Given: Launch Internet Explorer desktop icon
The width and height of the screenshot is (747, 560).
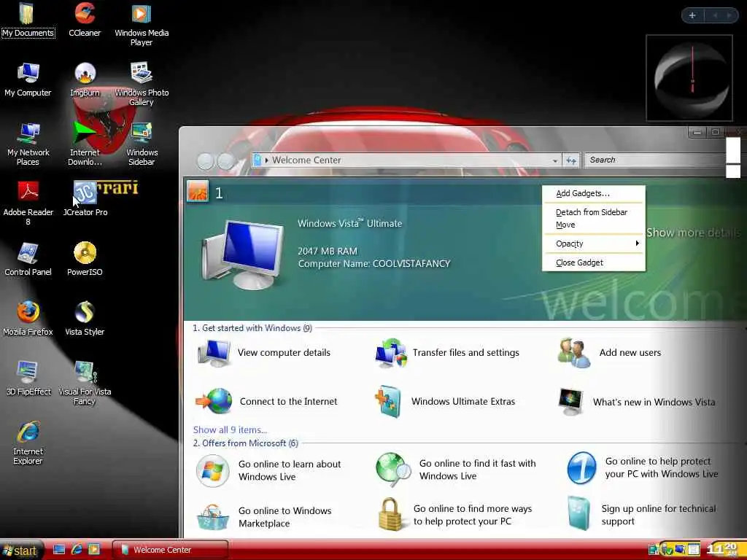Looking at the screenshot, I should 28,443.
